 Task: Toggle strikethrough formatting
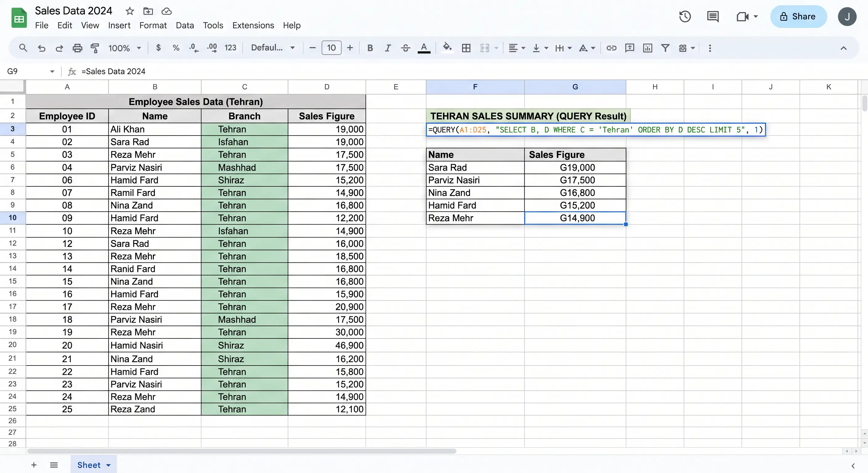click(405, 48)
